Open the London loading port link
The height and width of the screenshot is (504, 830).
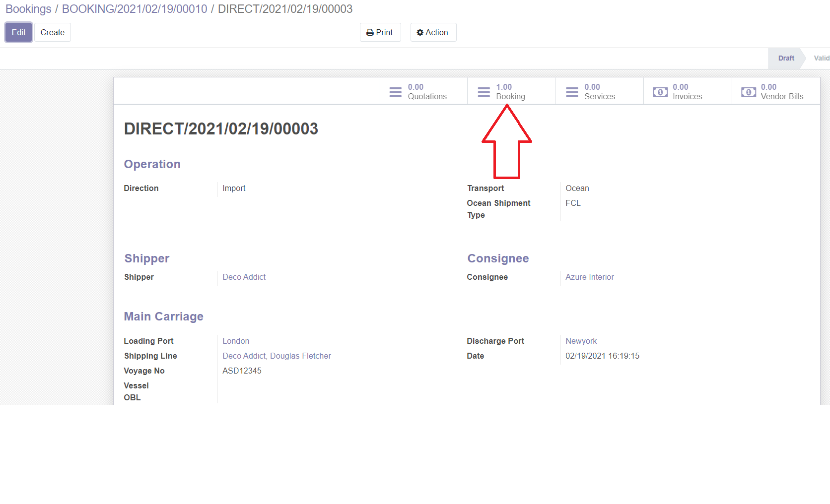pyautogui.click(x=236, y=341)
